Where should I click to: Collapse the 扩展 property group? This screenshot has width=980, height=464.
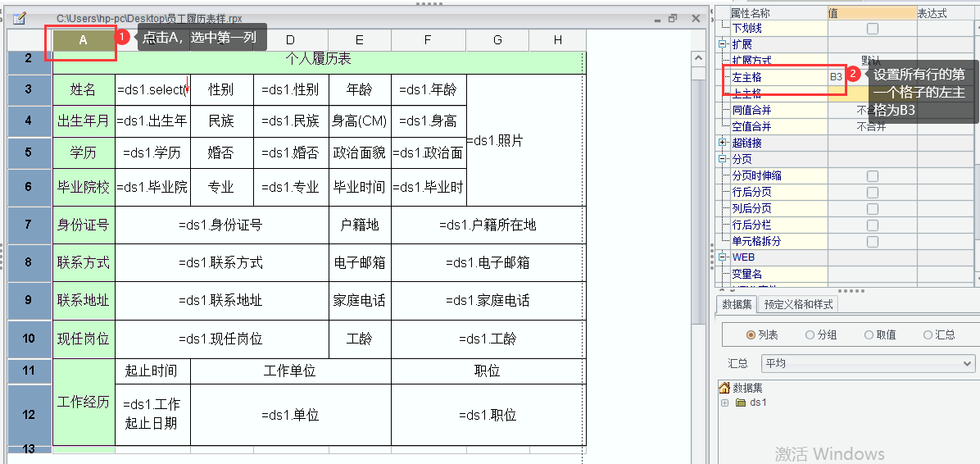click(724, 45)
